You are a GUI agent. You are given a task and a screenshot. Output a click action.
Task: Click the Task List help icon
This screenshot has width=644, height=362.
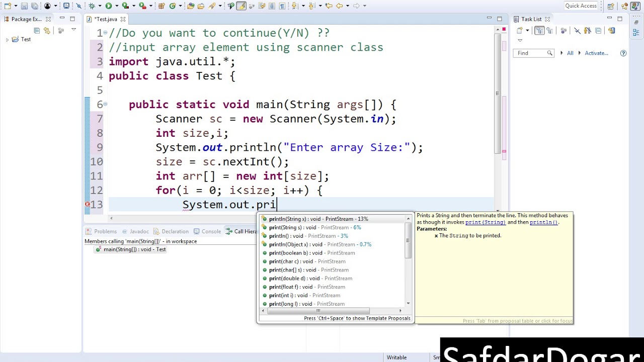pyautogui.click(x=623, y=53)
